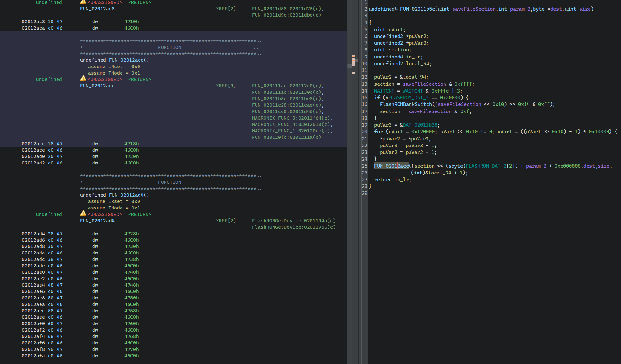Click the function signature 'undefined FUN_02012ad4()'
Screen dimensions: 621x364
(x=114, y=195)
